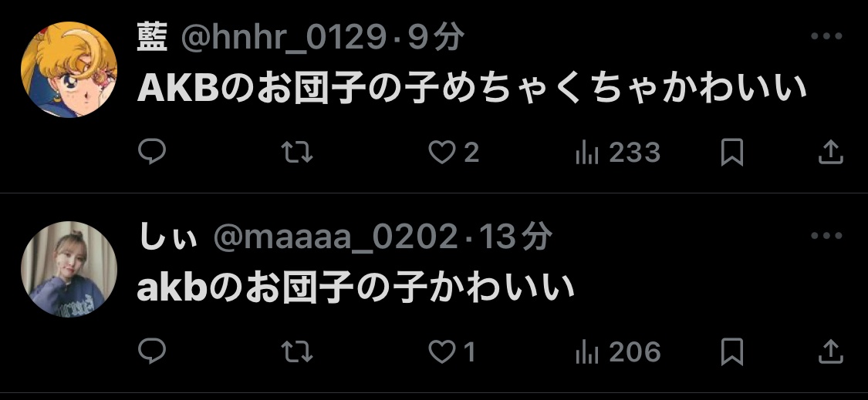Open more options for @maaaa_0202's tweet
868x400 pixels.
coord(826,236)
